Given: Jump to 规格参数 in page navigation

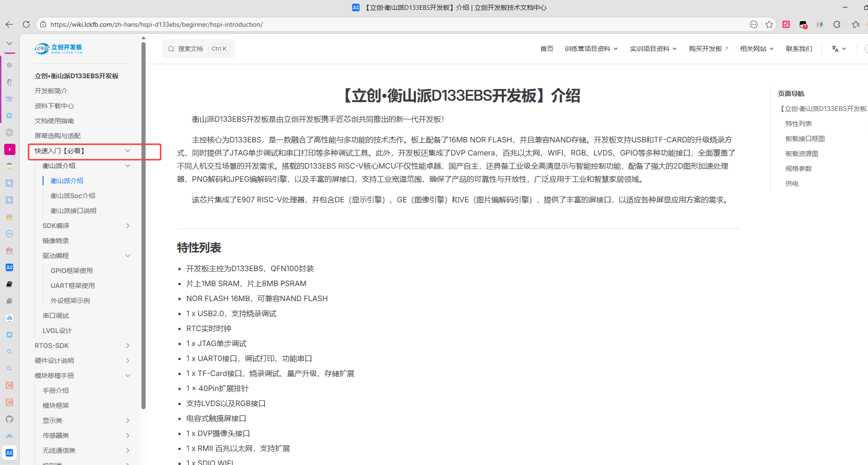Looking at the screenshot, I should point(799,169).
